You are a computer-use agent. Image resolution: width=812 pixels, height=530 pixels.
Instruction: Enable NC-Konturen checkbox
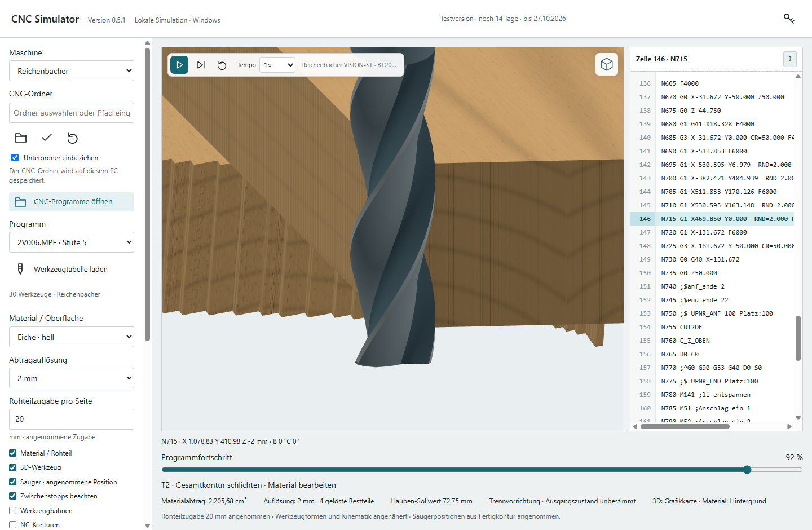[x=13, y=525]
